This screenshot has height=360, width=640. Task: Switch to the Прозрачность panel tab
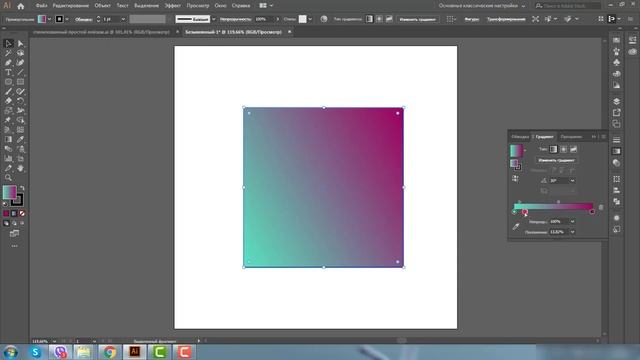(571, 137)
